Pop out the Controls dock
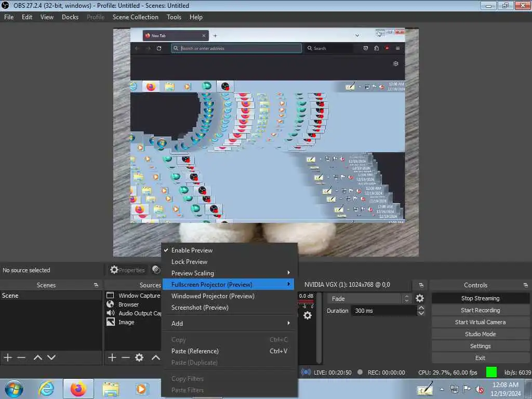Viewport: 532px width, 399px height. coord(526,285)
